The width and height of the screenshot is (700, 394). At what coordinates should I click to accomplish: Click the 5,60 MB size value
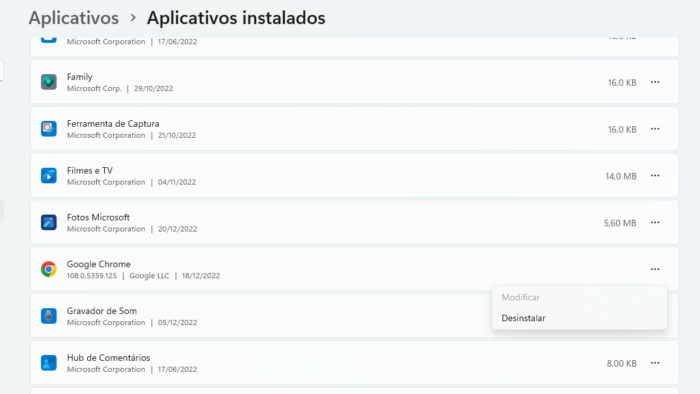pyautogui.click(x=620, y=223)
